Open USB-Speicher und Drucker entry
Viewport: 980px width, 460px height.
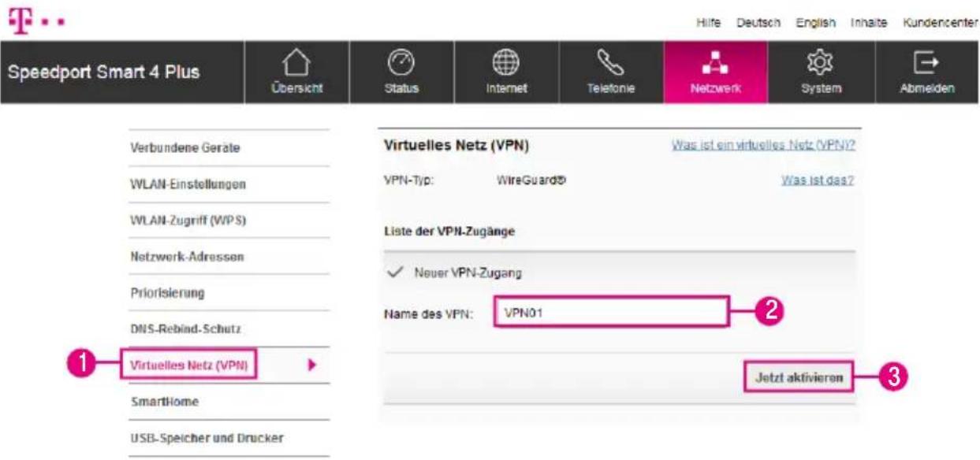click(x=207, y=438)
